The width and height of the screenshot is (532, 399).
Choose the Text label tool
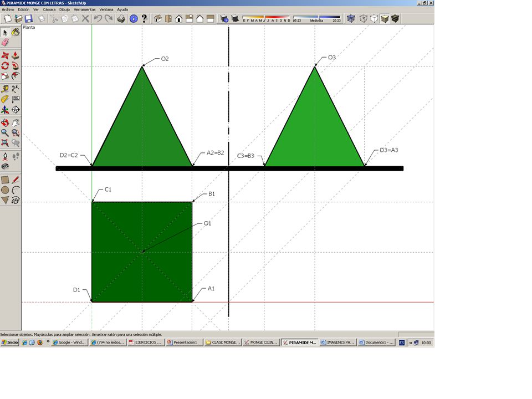click(16, 99)
